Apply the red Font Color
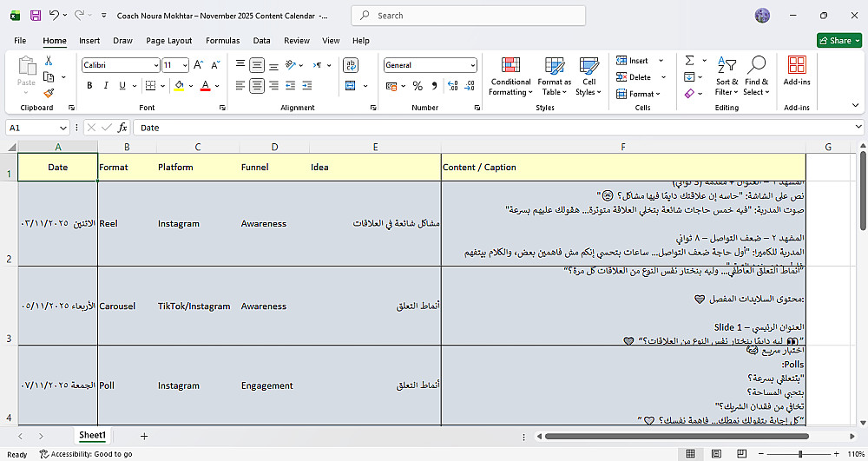Screen dimensions: 868x461 click(x=206, y=86)
